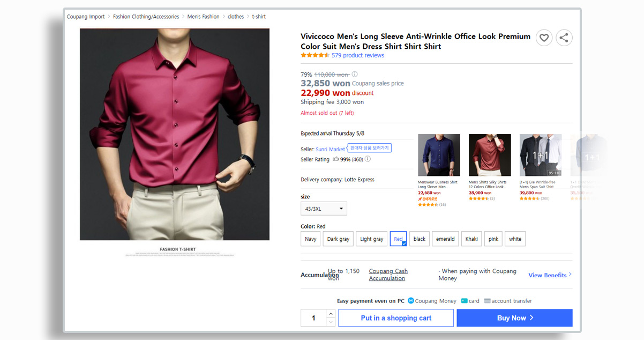Open Coupang Import breadcrumb

(86, 17)
